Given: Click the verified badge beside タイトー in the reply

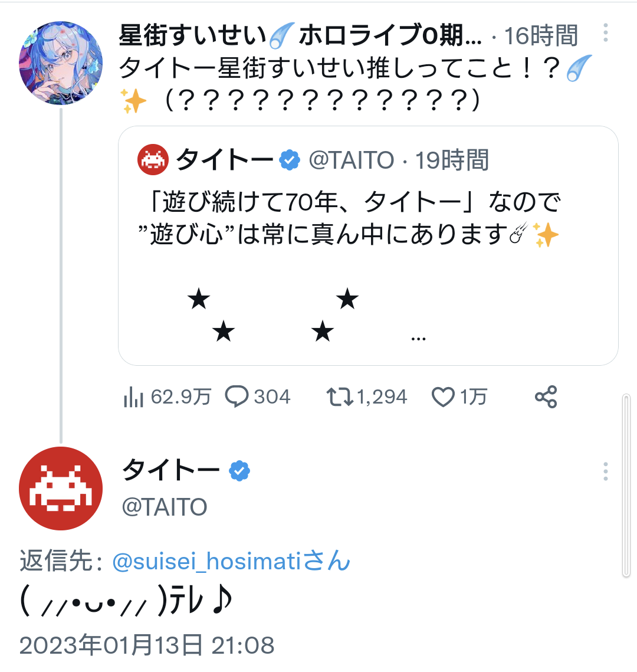Looking at the screenshot, I should 239,471.
